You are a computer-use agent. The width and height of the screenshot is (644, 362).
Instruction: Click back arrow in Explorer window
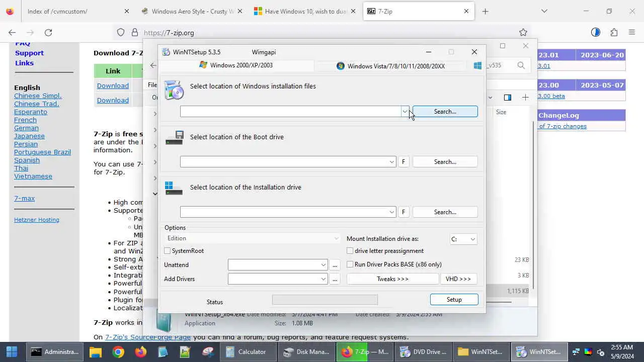tap(153, 65)
